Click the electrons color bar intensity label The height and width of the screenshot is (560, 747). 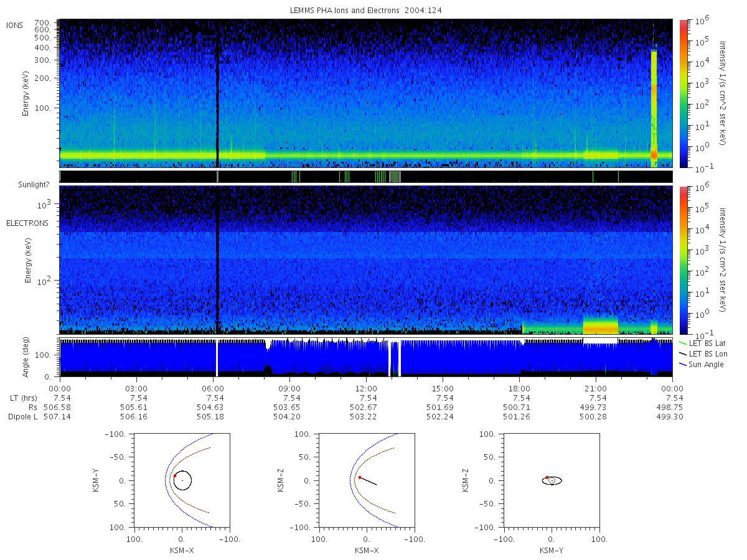[x=723, y=260]
